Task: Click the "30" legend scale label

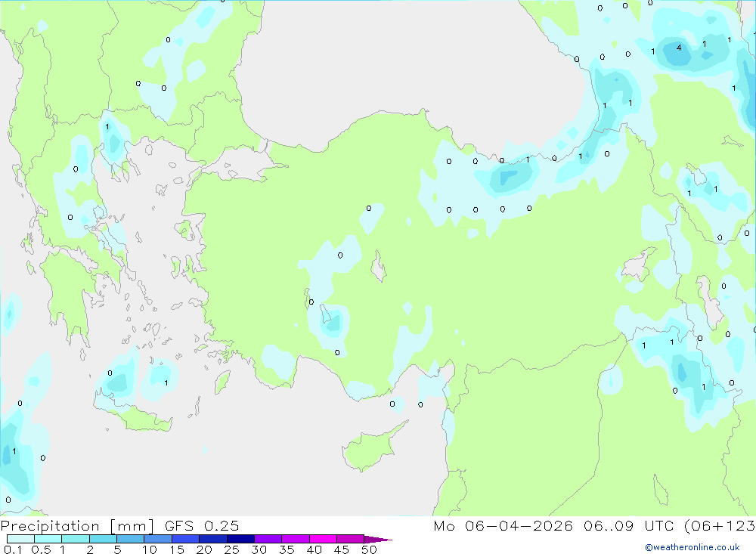Action: 259,549
